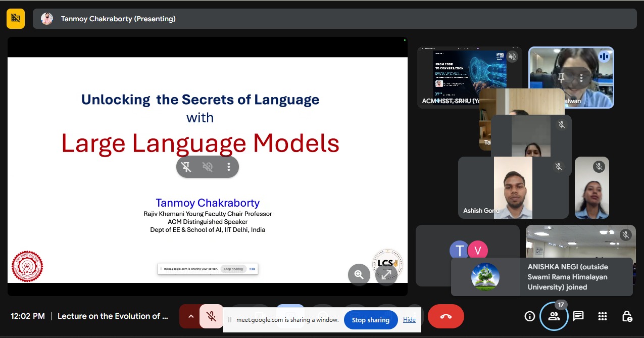The height and width of the screenshot is (338, 644).
Task: Click the zoom magnifier on the presentation
Action: pos(359,274)
